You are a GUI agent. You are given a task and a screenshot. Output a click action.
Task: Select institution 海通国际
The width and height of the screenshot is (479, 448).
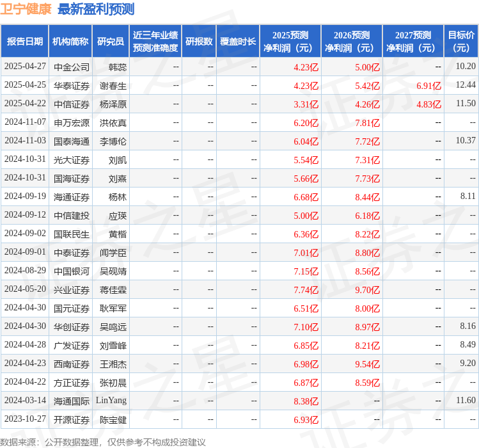72,401
